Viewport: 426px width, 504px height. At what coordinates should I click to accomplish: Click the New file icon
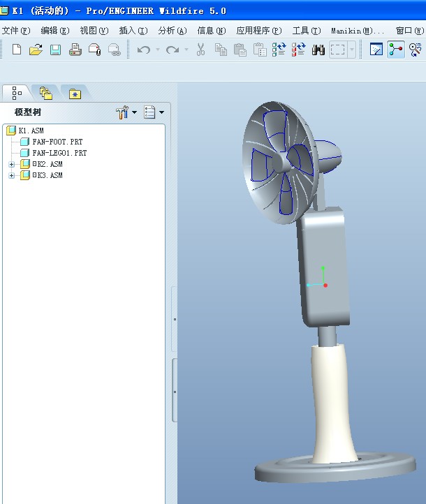[x=17, y=50]
